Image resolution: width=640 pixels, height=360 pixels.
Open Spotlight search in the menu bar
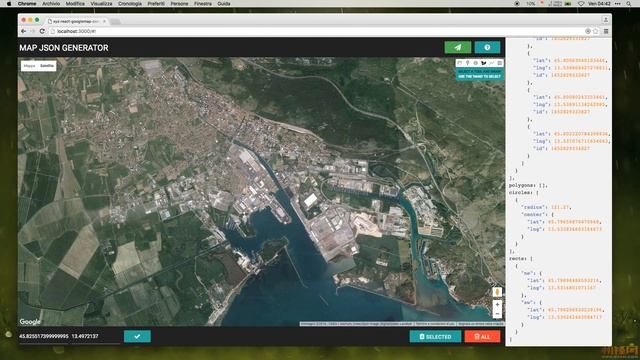click(x=629, y=3)
